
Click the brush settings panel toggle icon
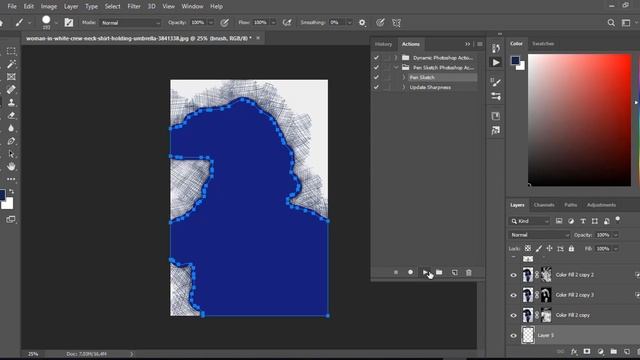point(69,23)
